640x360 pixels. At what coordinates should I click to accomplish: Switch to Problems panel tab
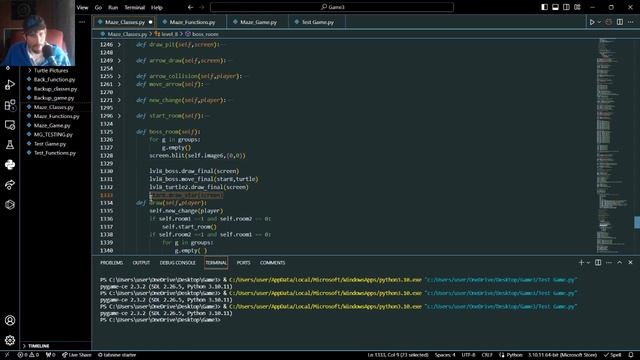111,263
